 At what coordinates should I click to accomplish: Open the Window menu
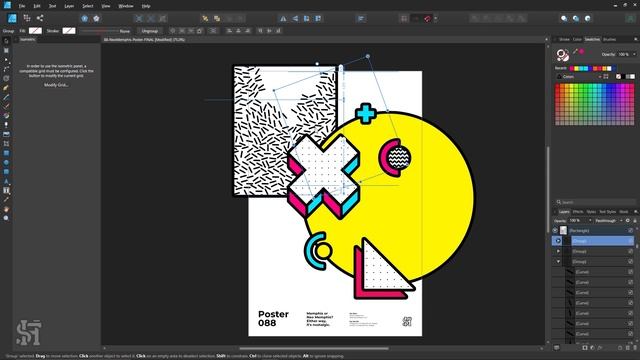pos(126,6)
